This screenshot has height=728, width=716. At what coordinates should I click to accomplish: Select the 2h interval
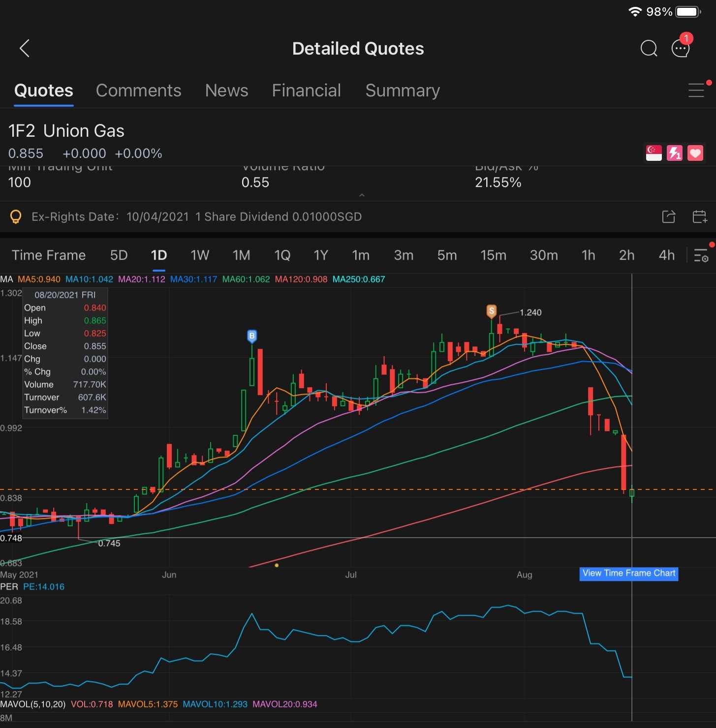pyautogui.click(x=627, y=255)
